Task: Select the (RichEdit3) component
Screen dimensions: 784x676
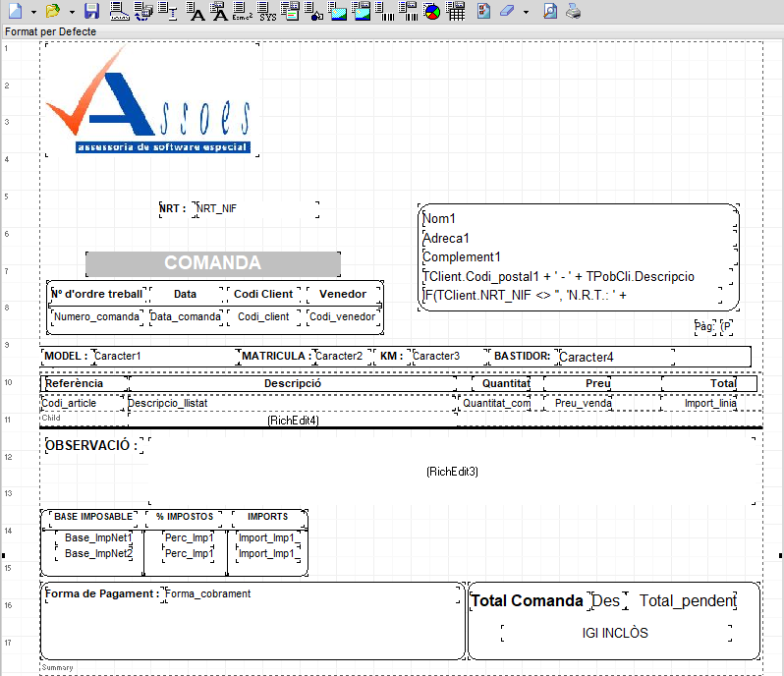Action: [452, 472]
